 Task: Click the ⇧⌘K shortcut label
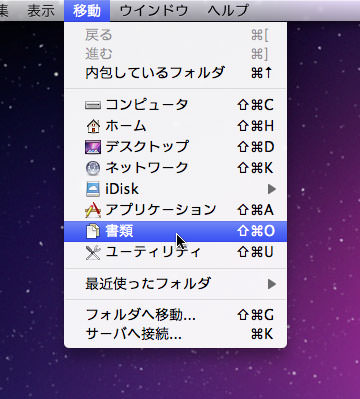255,168
